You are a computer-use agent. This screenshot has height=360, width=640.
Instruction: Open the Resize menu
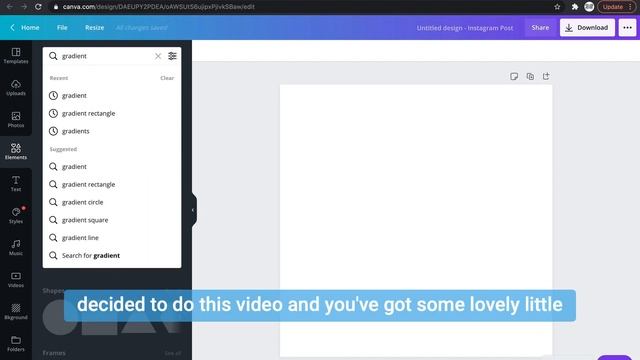tap(94, 28)
